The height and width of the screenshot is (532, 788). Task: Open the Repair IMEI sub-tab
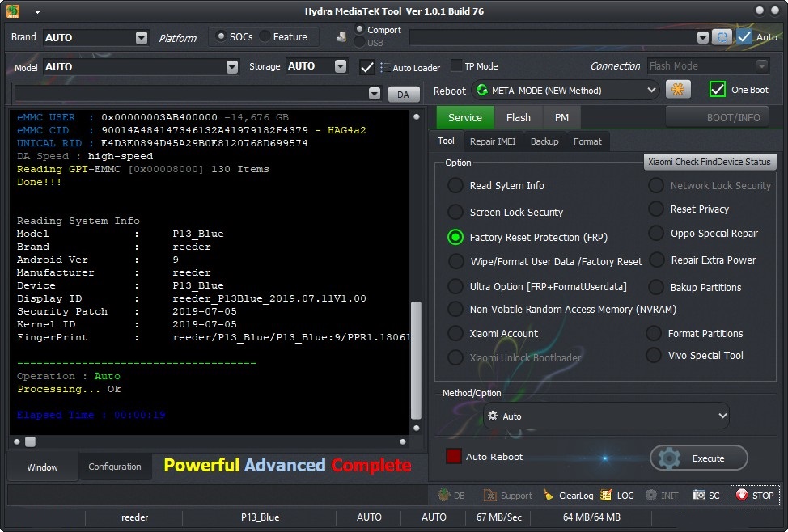[493, 141]
